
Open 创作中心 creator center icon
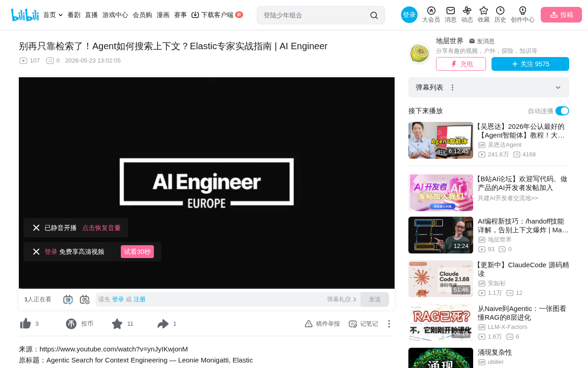[523, 15]
